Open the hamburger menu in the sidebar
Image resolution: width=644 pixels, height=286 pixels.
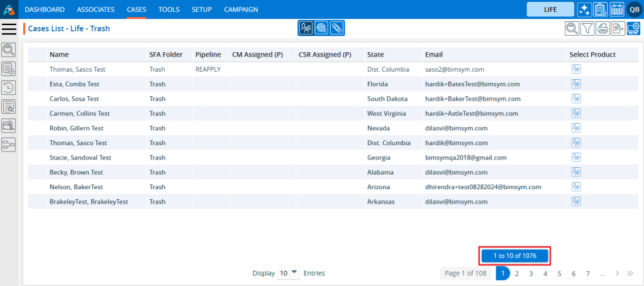9,29
